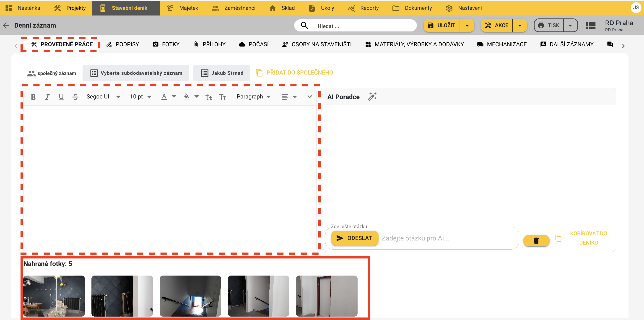The width and height of the screenshot is (644, 320).
Task: Expand more editor toolbar options chevron
Action: [309, 97]
